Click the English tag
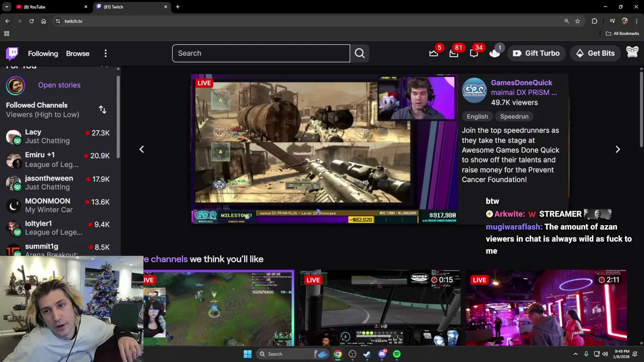 click(477, 117)
